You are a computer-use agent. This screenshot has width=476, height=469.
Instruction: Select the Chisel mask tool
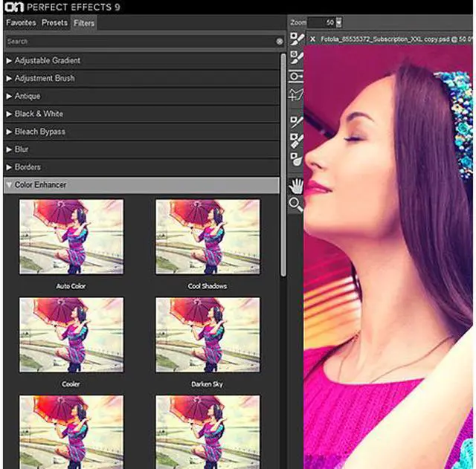point(297,139)
